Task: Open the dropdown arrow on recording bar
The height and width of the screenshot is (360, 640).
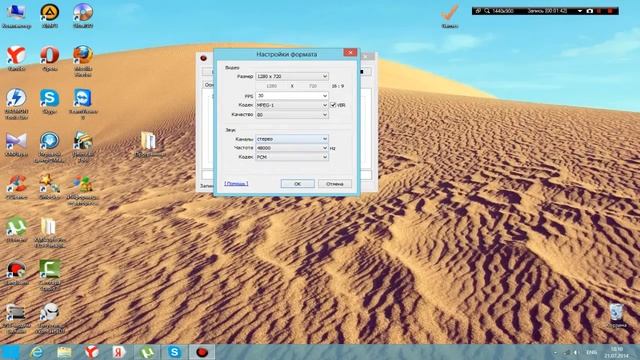Action: click(580, 11)
